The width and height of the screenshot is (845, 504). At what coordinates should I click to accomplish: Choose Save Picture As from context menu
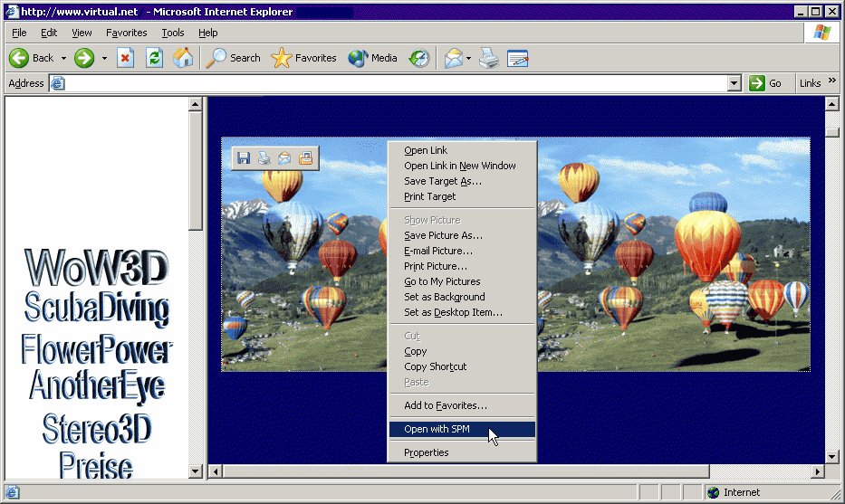tap(443, 235)
